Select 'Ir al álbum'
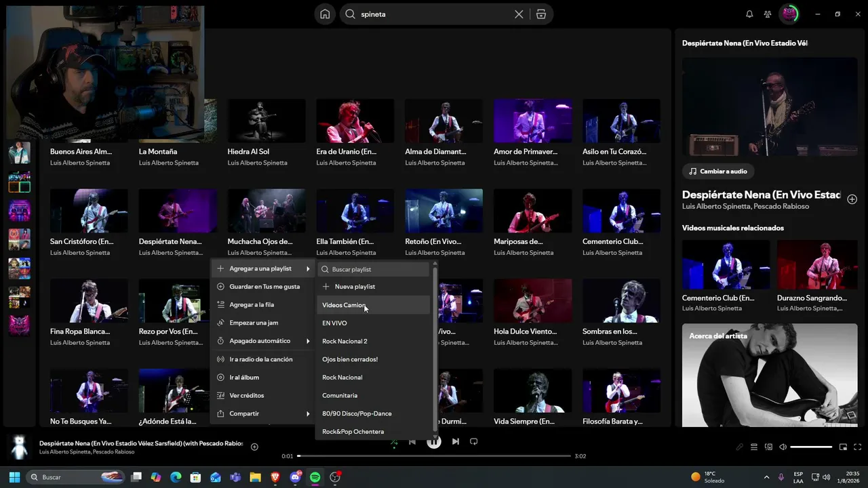Screen dimensions: 868x488 tap(263, 378)
